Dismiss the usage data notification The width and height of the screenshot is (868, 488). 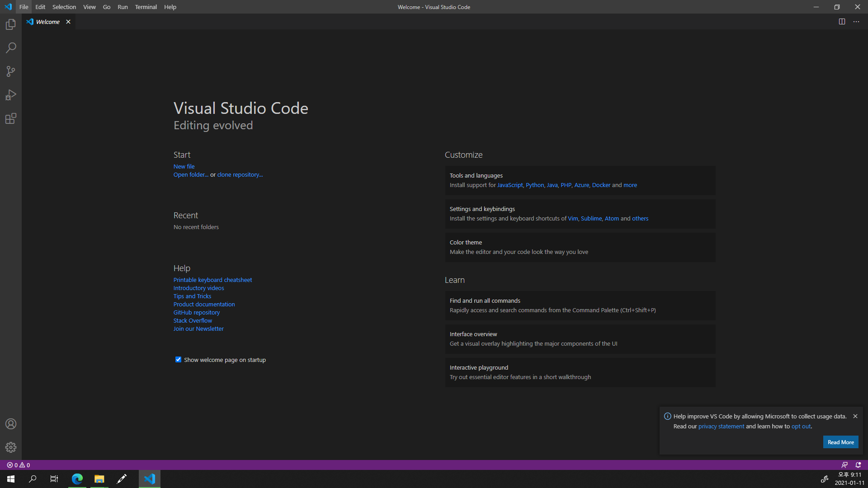coord(855,416)
